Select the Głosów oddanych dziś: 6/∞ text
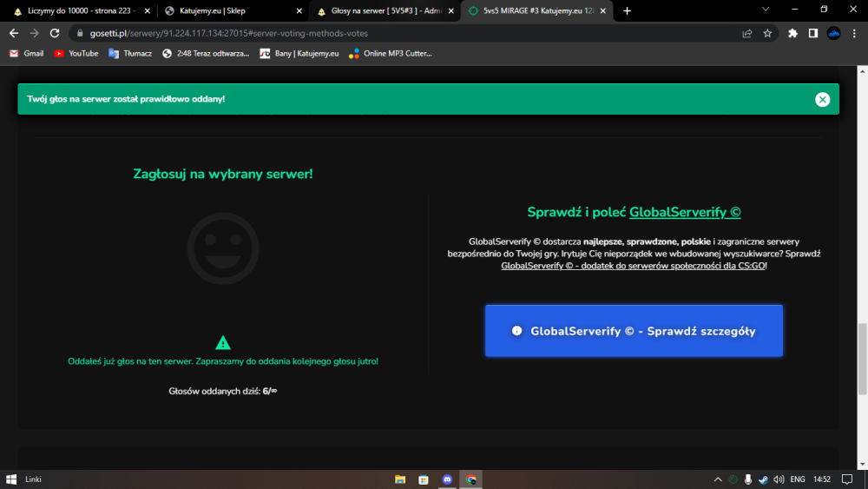Viewport: 868px width, 489px height. 222,391
